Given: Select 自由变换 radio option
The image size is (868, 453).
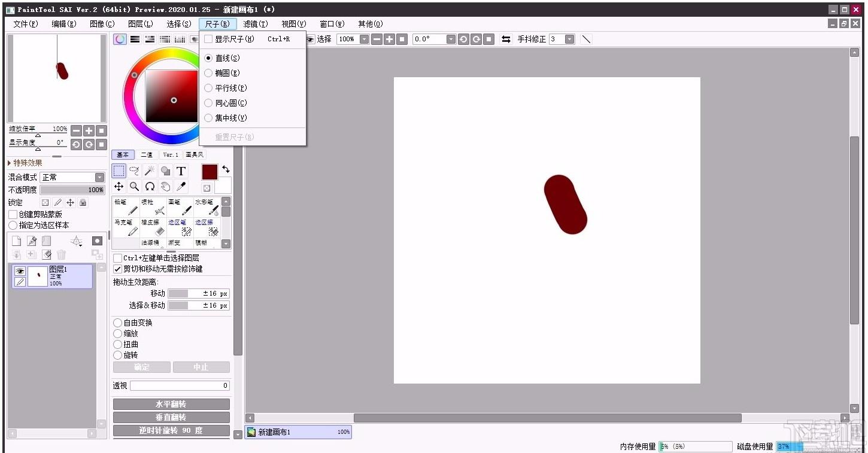Looking at the screenshot, I should point(117,323).
